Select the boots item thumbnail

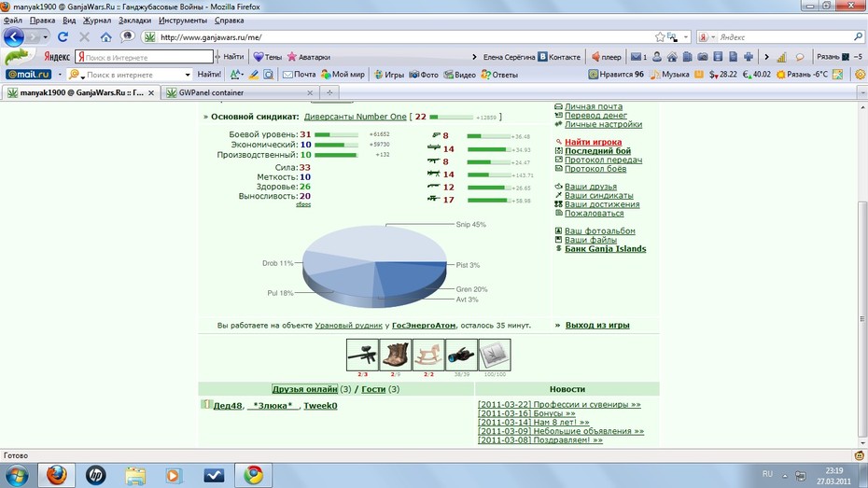coord(395,355)
